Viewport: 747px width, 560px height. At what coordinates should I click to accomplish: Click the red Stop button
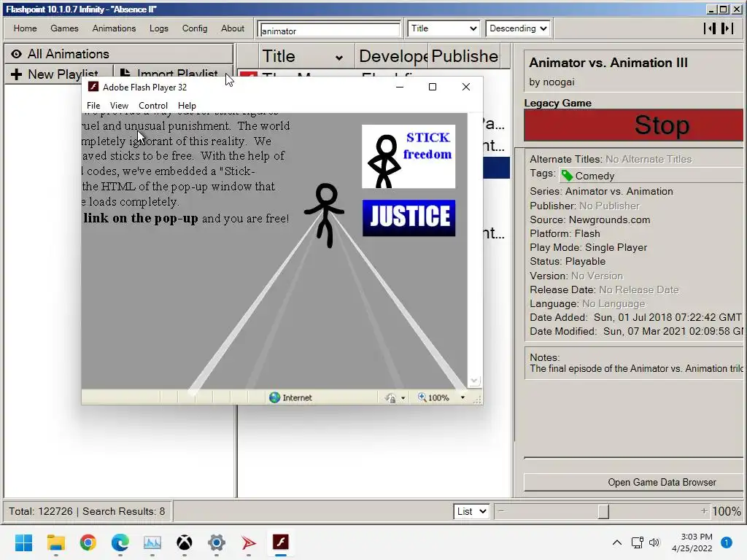tap(634, 125)
